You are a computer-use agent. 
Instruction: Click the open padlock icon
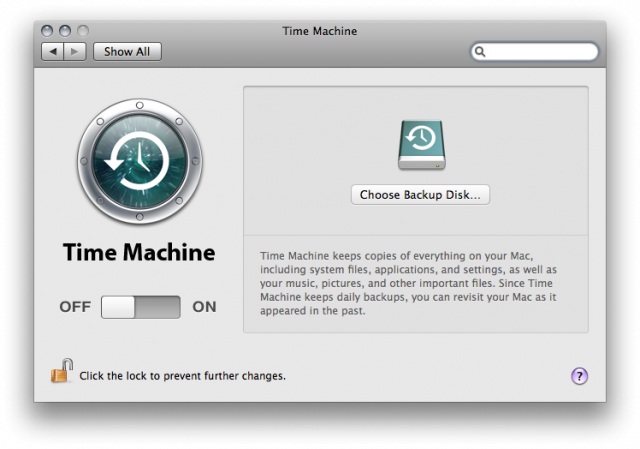pos(62,371)
